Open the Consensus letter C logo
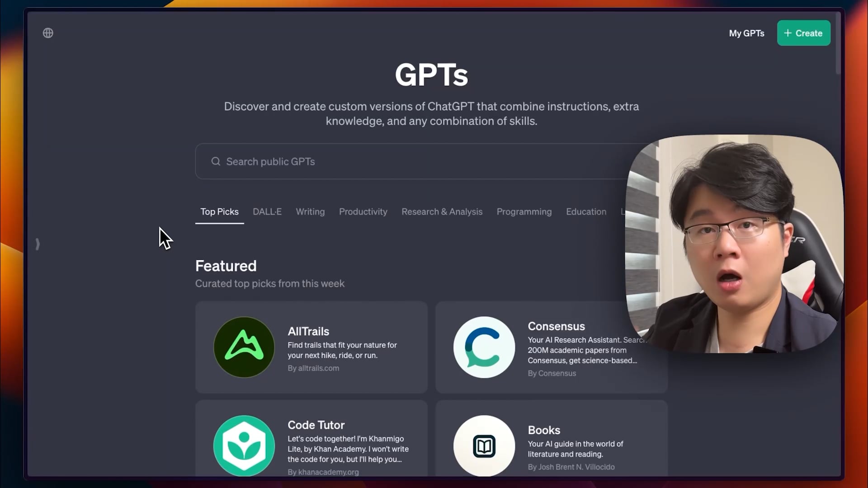The height and width of the screenshot is (488, 868). coord(484,347)
